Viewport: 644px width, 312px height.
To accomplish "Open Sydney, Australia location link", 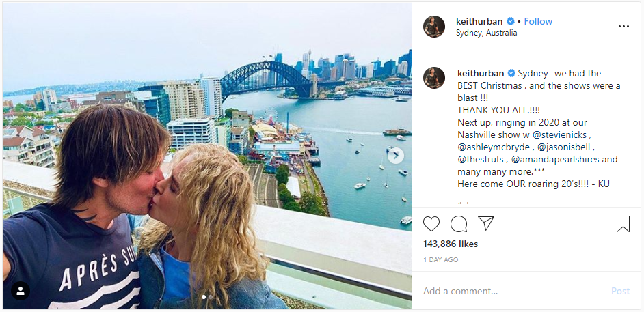I will [486, 33].
